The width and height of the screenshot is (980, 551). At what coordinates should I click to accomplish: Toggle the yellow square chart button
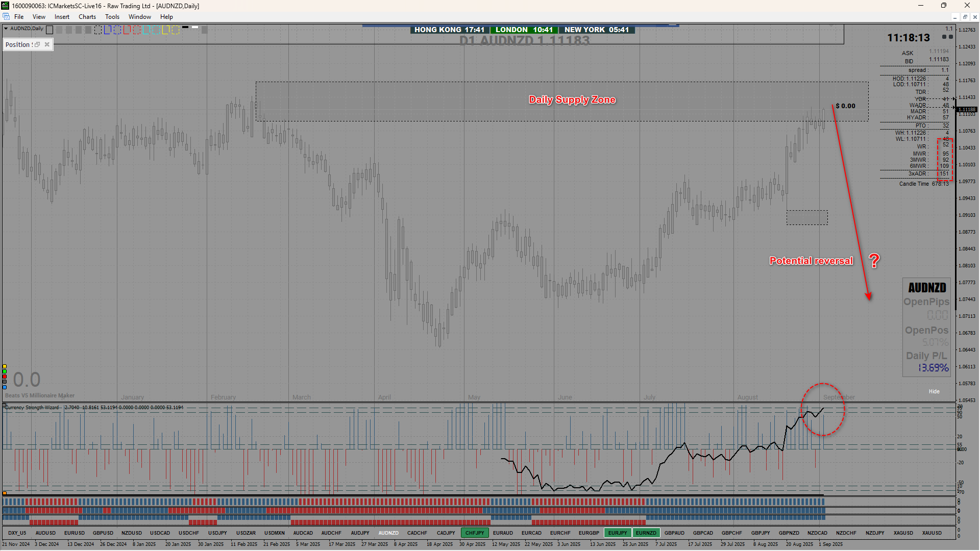tap(5, 366)
